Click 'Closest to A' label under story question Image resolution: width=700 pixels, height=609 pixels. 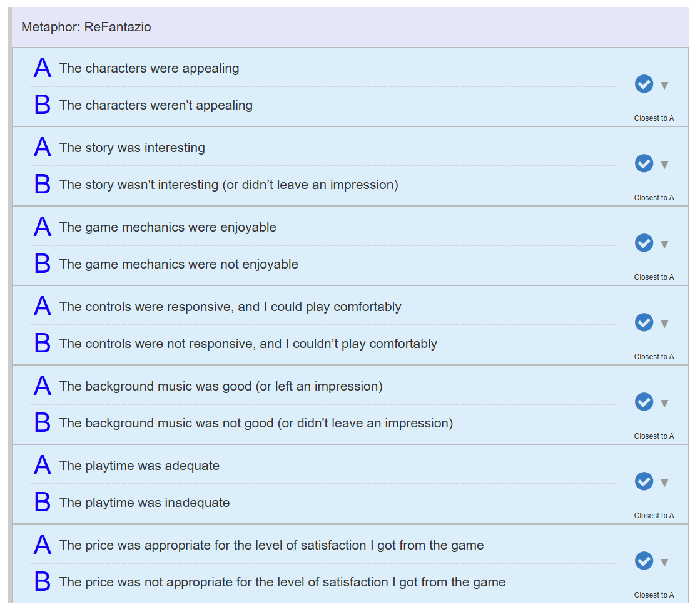click(654, 198)
